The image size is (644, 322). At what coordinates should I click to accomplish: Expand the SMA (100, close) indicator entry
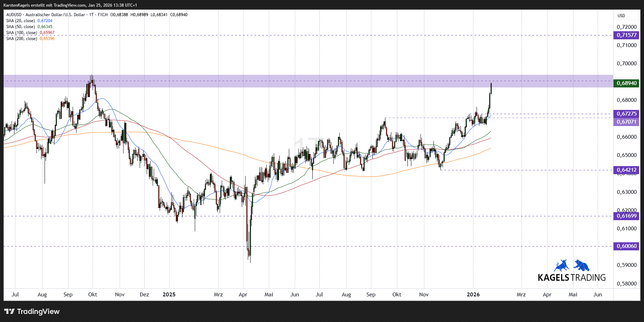click(x=22, y=33)
